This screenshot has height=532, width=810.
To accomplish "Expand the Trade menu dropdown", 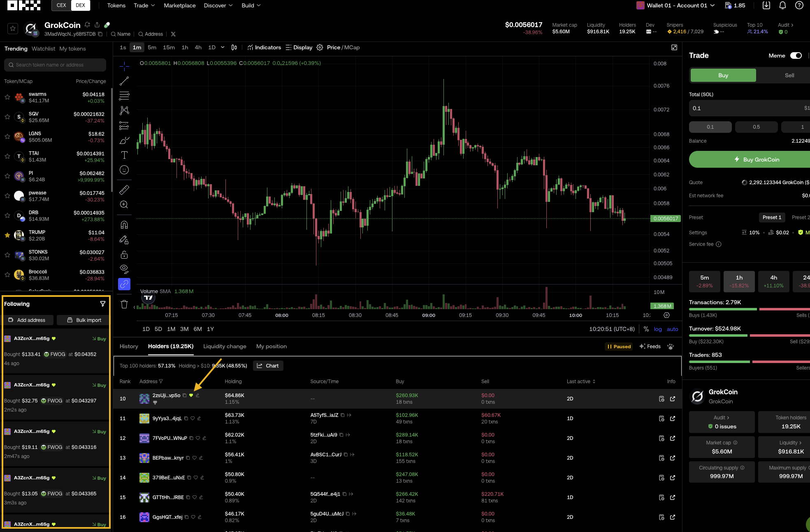I will (x=144, y=5).
